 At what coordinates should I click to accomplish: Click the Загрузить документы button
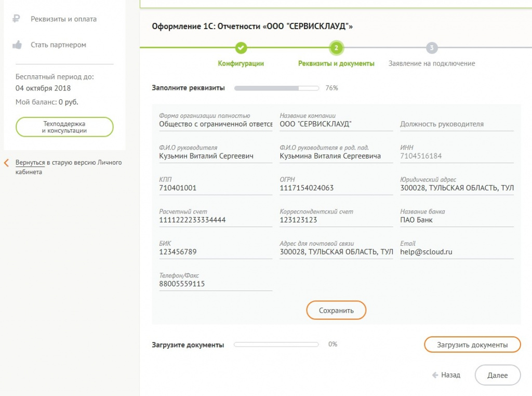[472, 345]
